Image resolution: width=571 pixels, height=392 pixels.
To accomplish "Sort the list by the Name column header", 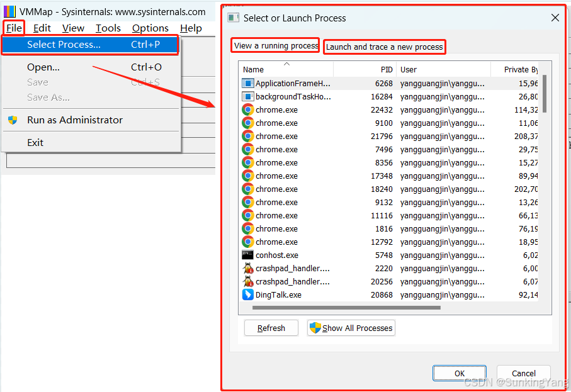I will [286, 69].
